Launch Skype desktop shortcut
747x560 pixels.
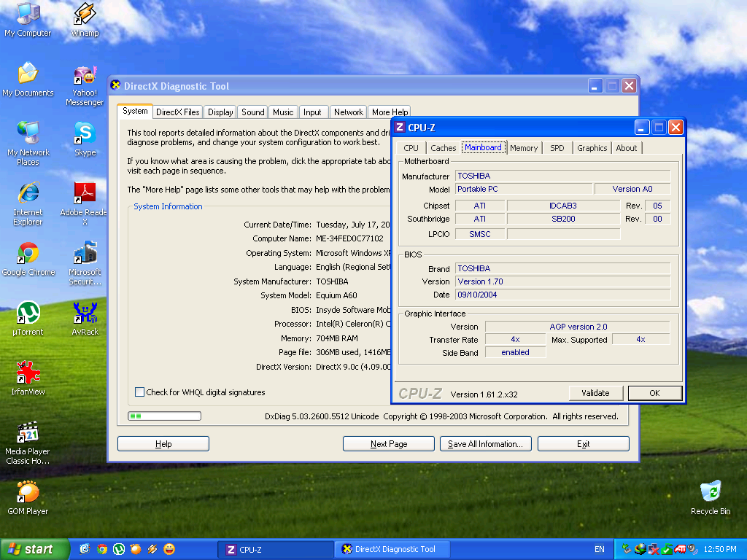[85, 139]
